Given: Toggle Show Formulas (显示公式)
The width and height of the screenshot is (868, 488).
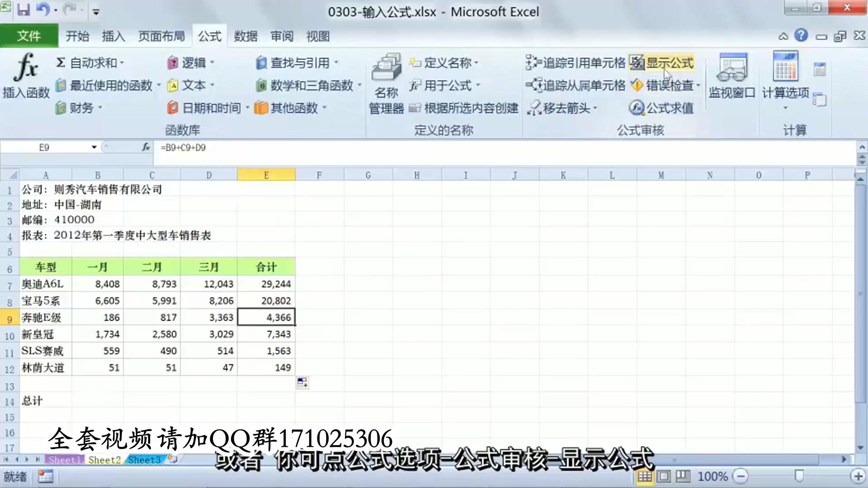Looking at the screenshot, I should pos(662,63).
